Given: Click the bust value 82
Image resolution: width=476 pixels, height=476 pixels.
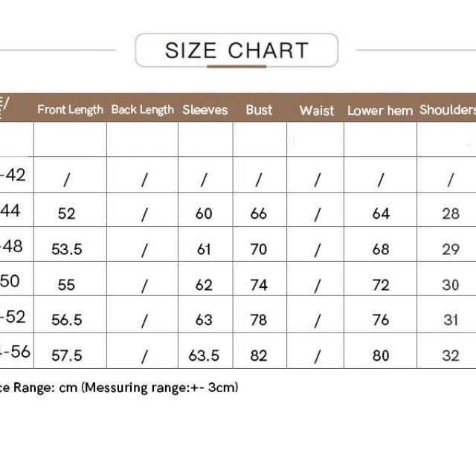Looking at the screenshot, I should (259, 356).
